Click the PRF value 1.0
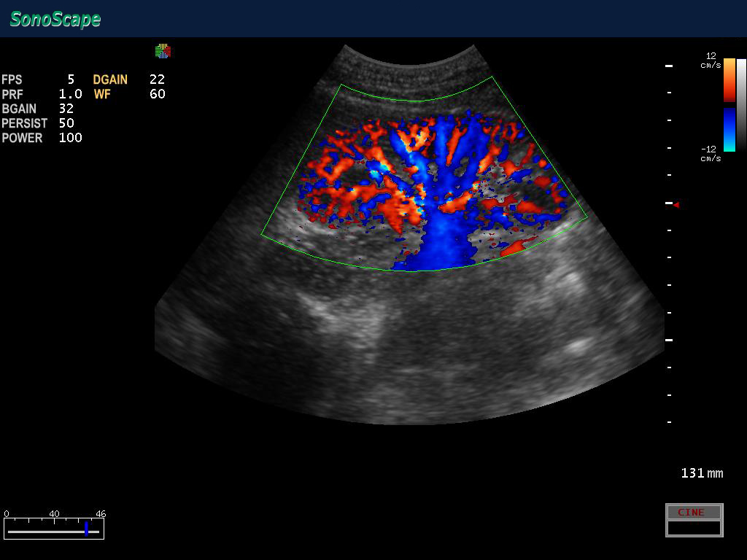 click(70, 94)
